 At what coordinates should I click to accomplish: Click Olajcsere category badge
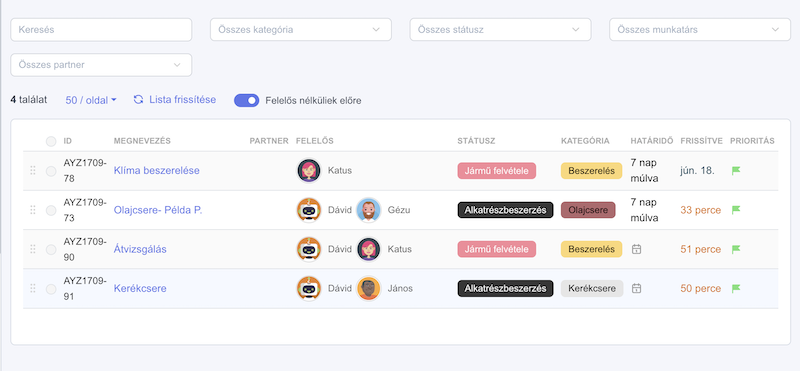point(588,210)
